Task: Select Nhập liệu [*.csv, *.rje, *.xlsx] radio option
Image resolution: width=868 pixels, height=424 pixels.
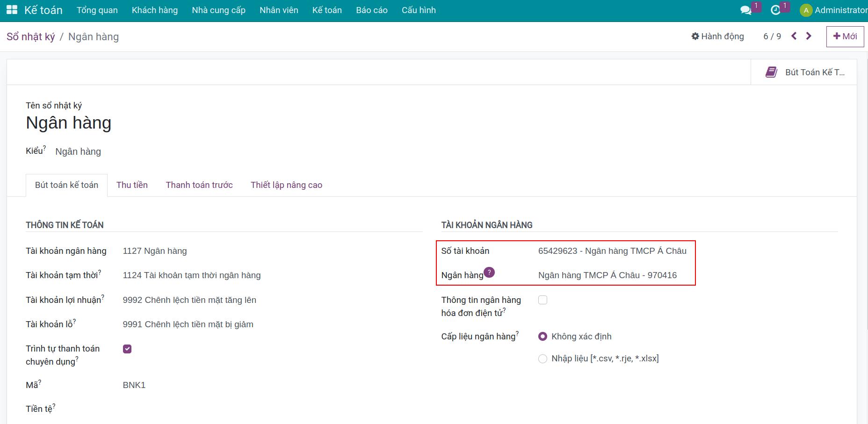Action: coord(542,359)
